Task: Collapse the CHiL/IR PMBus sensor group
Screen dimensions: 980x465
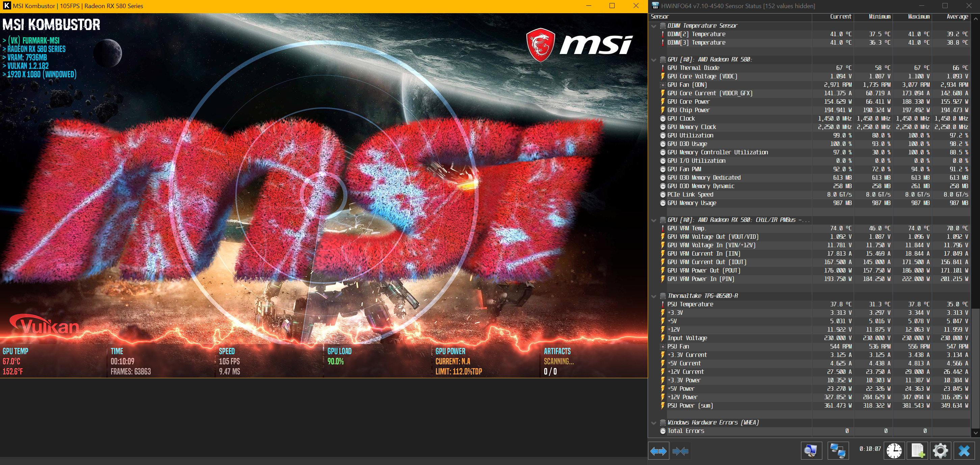Action: point(654,220)
